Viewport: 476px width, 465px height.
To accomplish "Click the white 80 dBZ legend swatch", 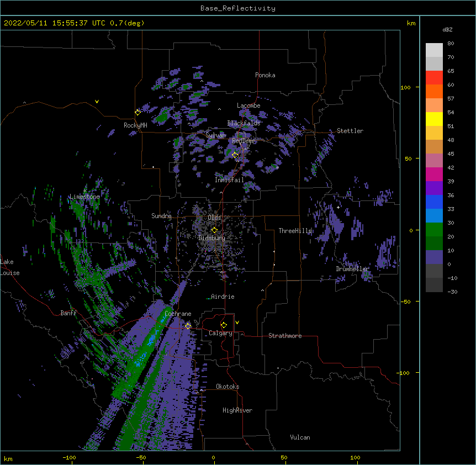I will click(434, 50).
